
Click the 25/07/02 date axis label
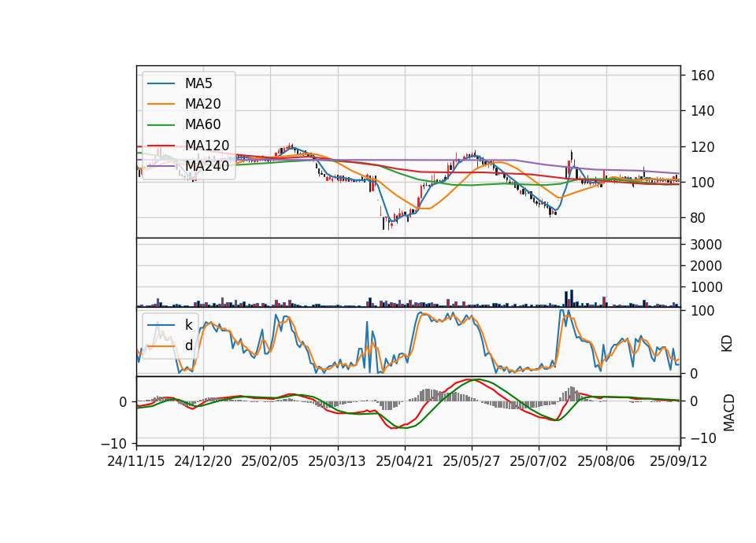539,461
